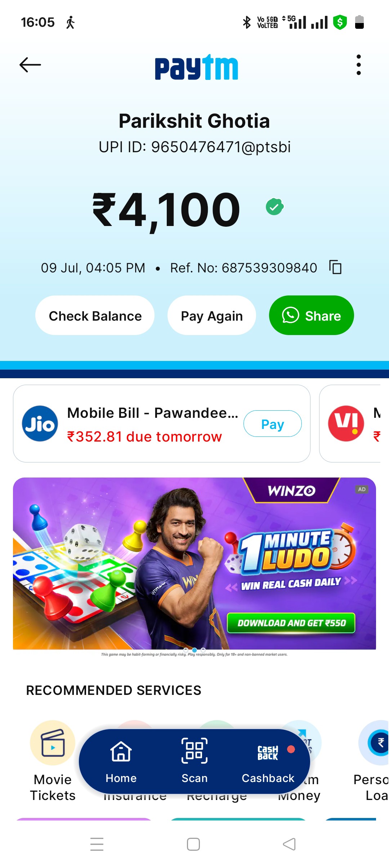The image size is (389, 868).
Task: Tap Android recent apps menu button
Action: point(97,844)
